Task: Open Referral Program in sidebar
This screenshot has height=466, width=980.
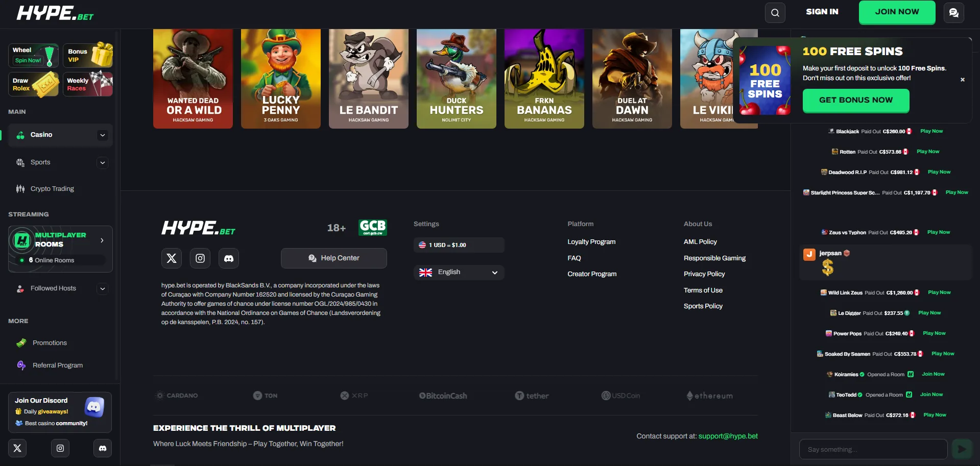Action: coord(58,365)
